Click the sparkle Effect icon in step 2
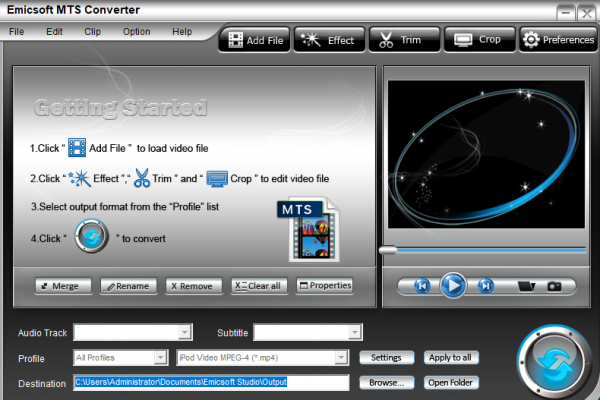600x400 pixels. pos(80,178)
